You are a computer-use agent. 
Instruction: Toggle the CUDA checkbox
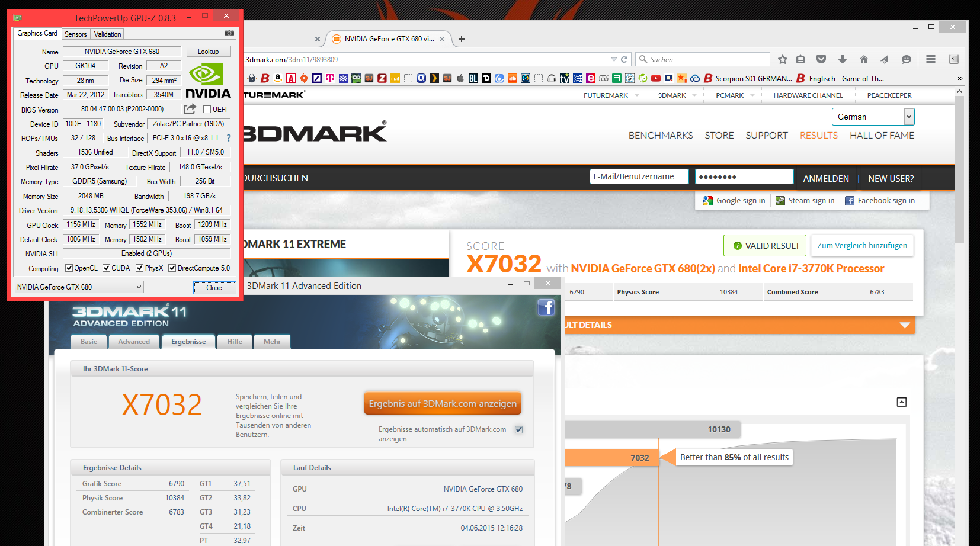click(106, 268)
